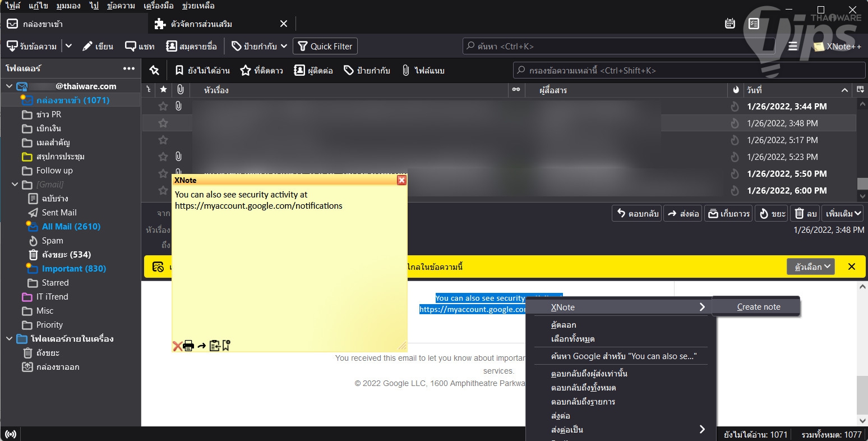
Task: Click the online status icon in status bar
Action: coord(11,434)
